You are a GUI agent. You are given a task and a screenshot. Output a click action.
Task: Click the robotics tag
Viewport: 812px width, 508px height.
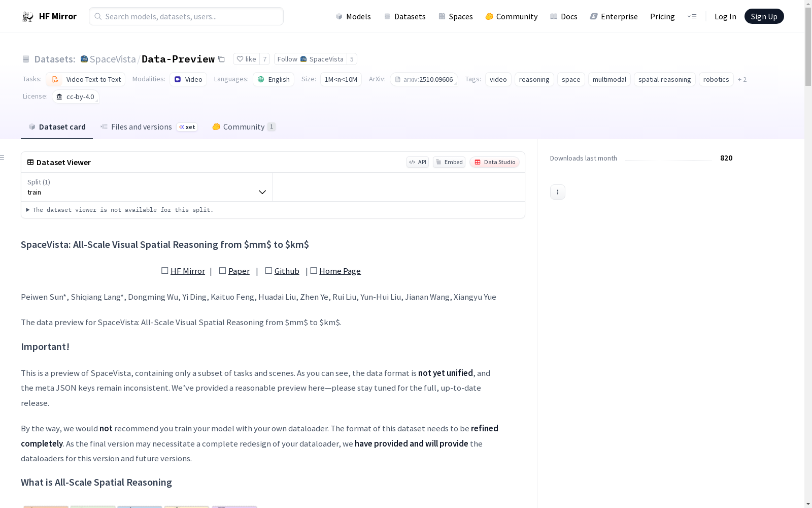716,79
